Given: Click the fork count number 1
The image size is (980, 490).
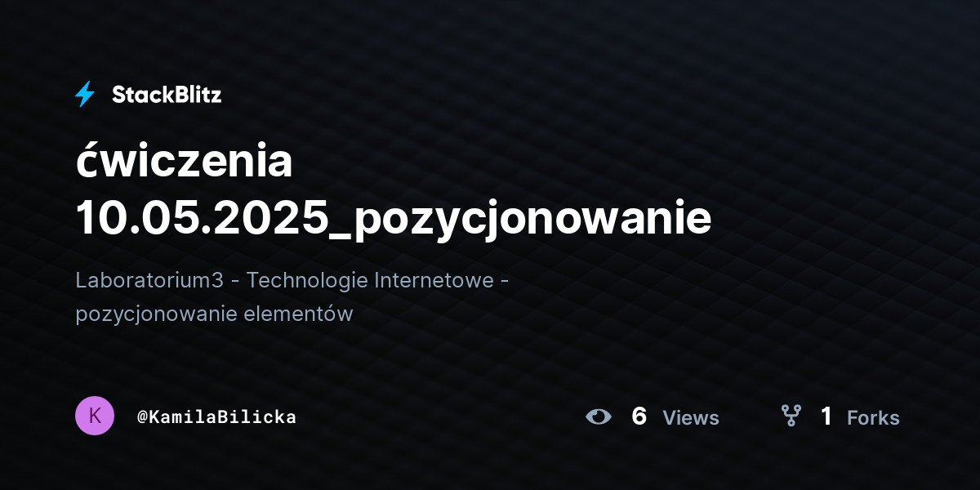Looking at the screenshot, I should tap(826, 416).
